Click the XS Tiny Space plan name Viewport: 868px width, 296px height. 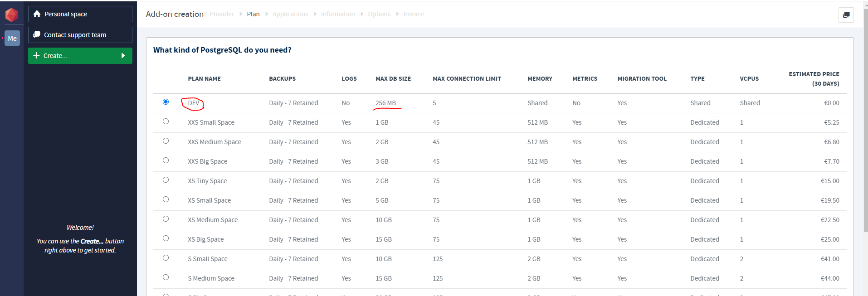click(x=207, y=181)
